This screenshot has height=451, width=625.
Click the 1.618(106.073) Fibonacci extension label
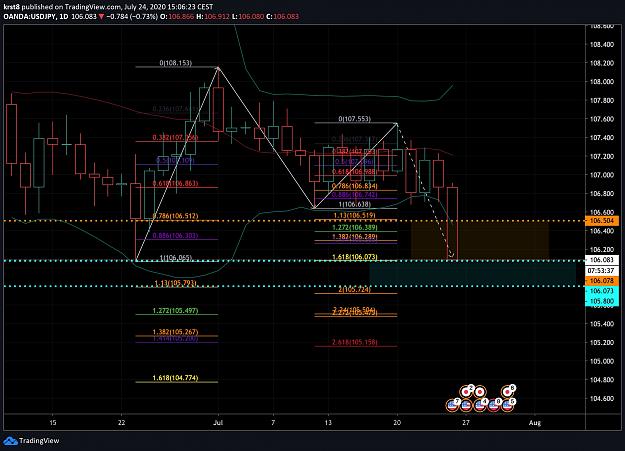(x=354, y=257)
